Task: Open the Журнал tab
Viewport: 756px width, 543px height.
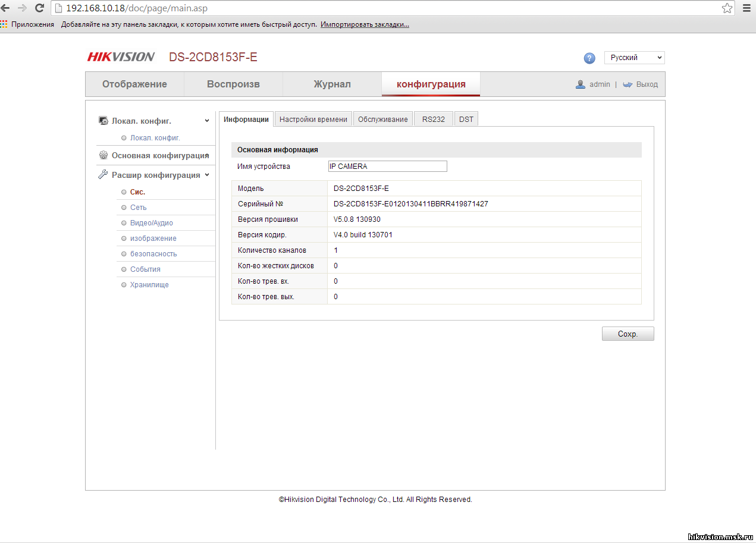Action: [x=332, y=84]
